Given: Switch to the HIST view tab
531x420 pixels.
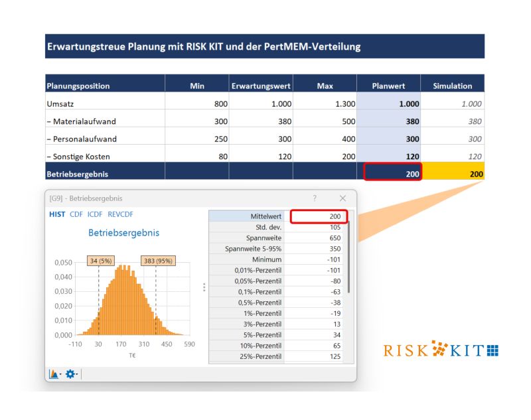Looking at the screenshot, I should [57, 214].
